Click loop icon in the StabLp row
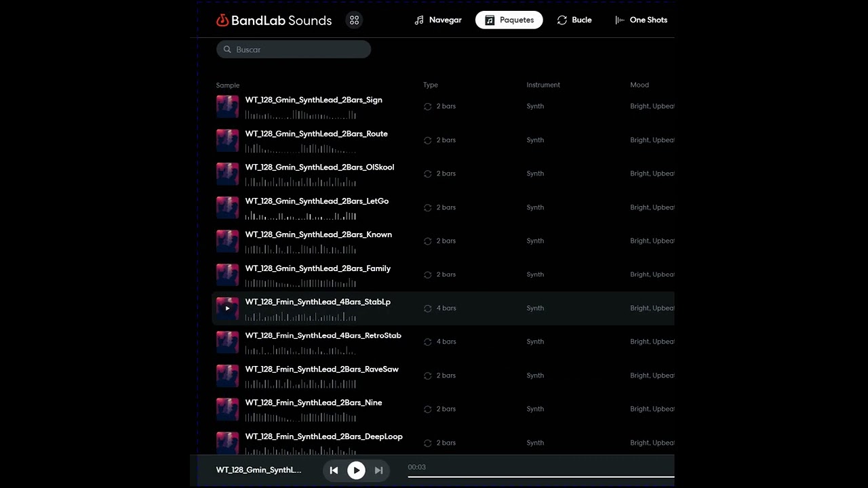Viewport: 868px width, 488px height. point(427,308)
